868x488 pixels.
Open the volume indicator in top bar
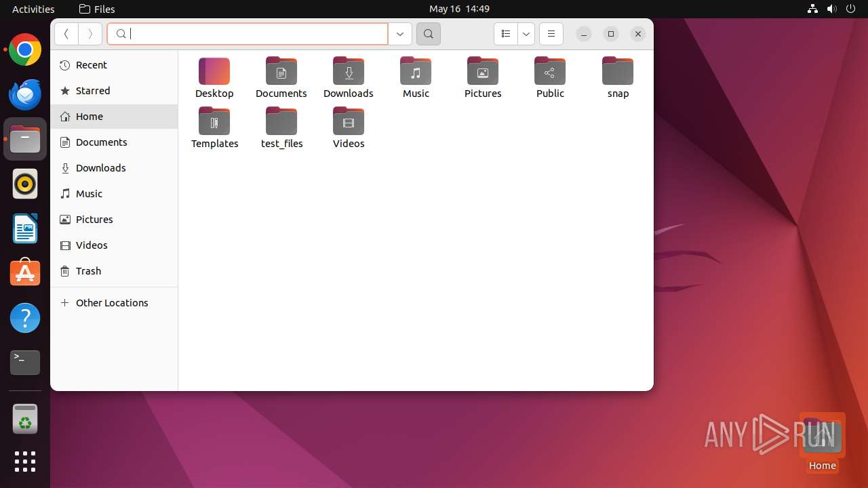point(832,9)
